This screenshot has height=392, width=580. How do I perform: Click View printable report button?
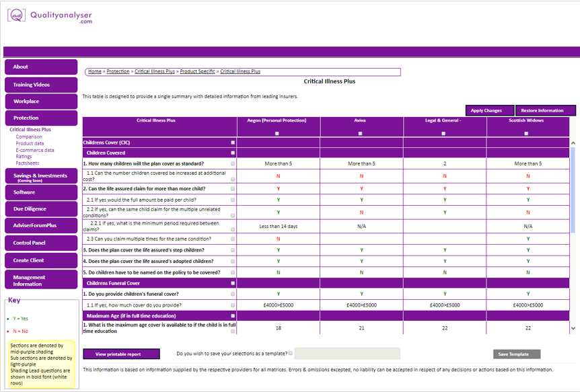tap(121, 354)
